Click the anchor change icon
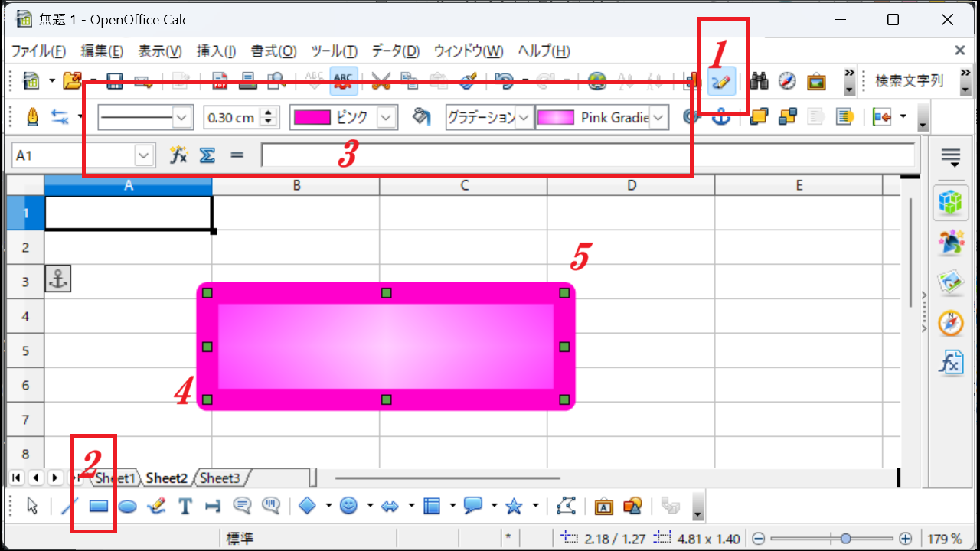 click(x=720, y=117)
